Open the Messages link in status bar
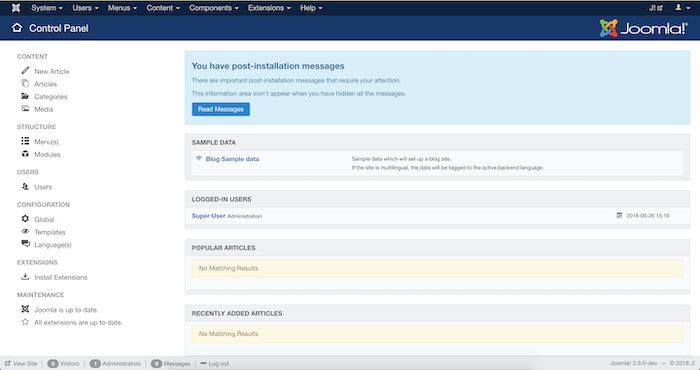Viewport: 700px width, 370px height. (x=177, y=364)
